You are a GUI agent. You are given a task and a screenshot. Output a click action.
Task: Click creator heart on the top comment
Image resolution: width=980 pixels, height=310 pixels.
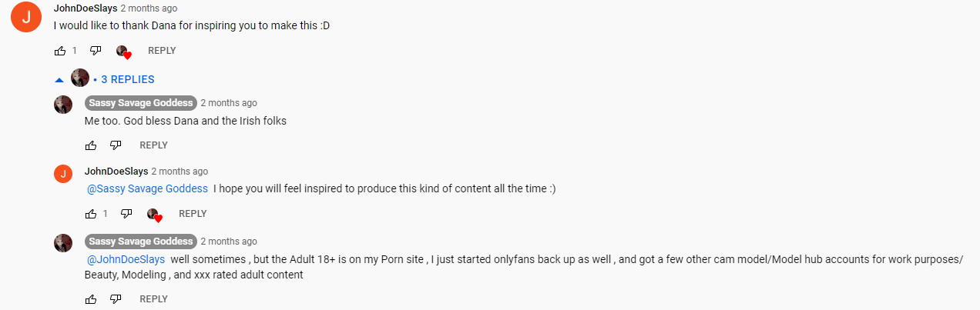click(123, 52)
